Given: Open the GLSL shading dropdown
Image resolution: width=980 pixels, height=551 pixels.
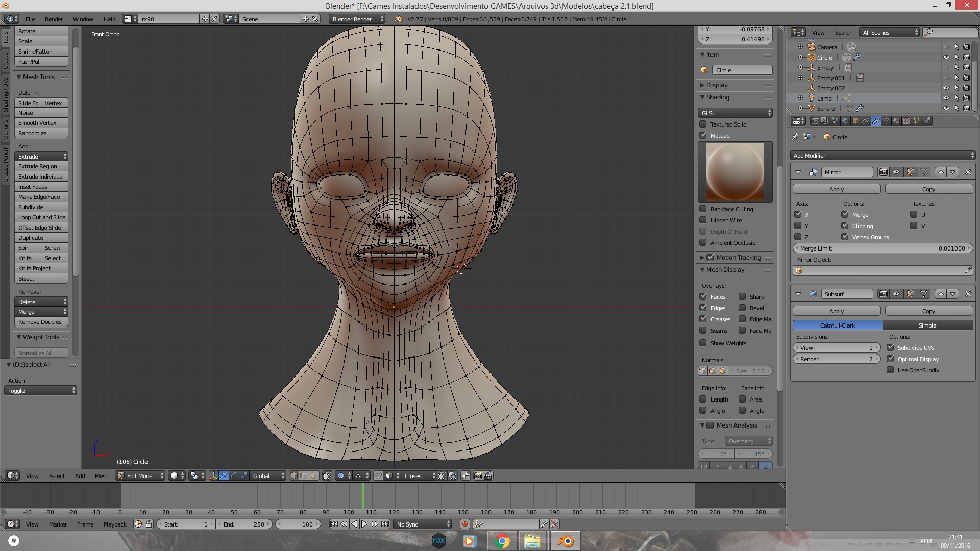Looking at the screenshot, I should 735,113.
